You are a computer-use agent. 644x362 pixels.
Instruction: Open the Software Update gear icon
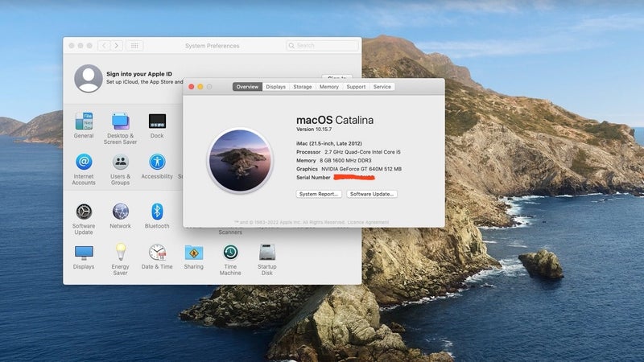click(84, 212)
